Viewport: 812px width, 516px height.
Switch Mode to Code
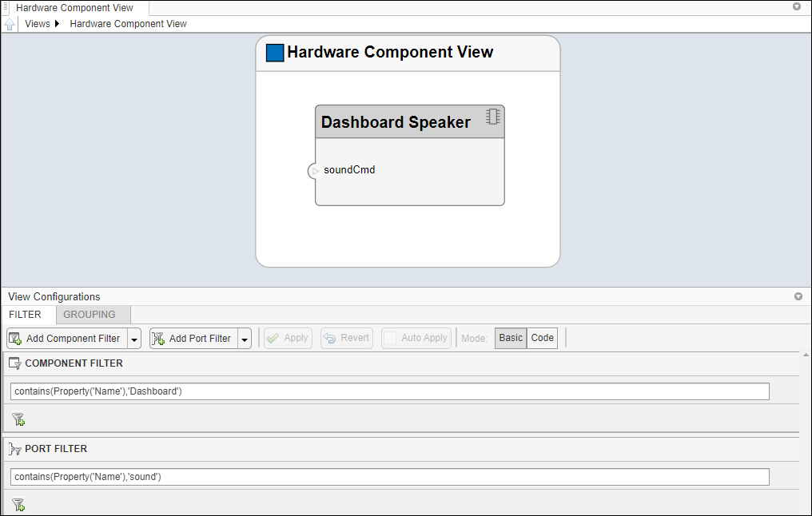tap(542, 338)
